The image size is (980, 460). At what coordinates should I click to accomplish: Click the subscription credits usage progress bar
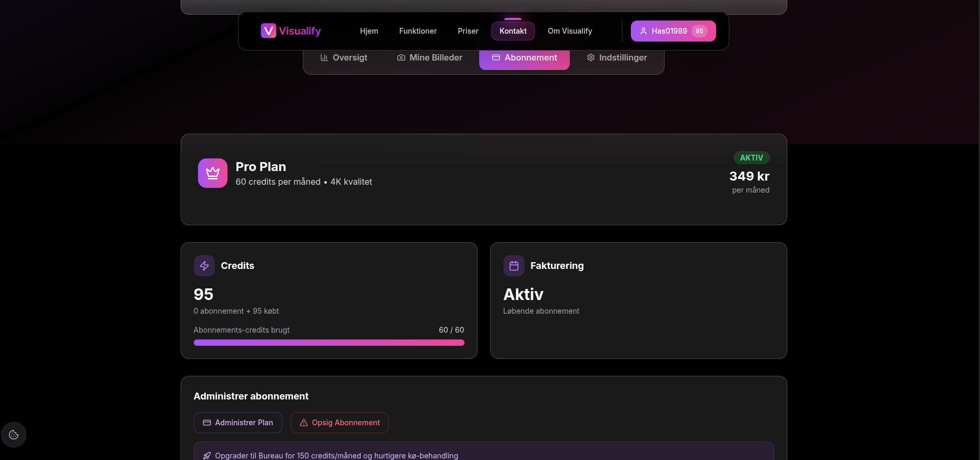(329, 343)
